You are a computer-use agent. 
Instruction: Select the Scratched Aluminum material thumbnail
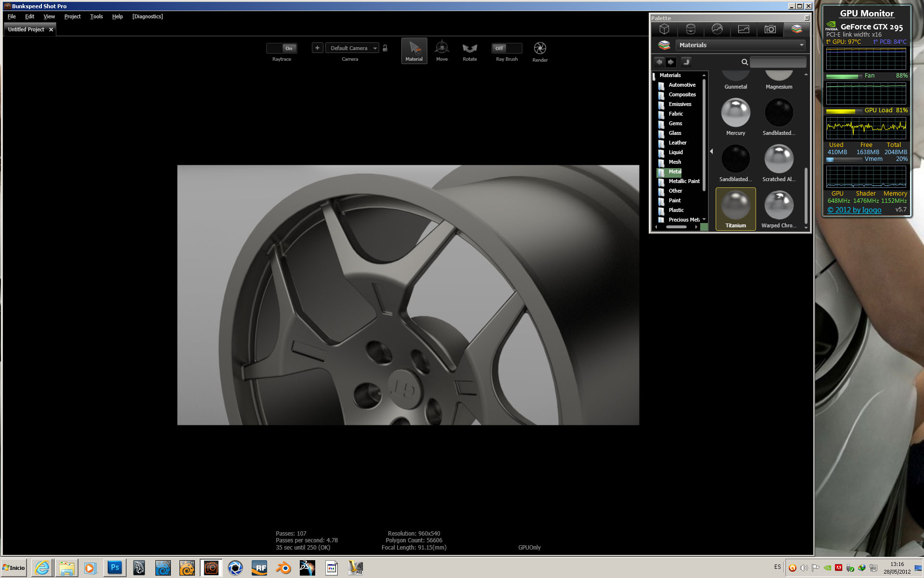[x=779, y=163]
